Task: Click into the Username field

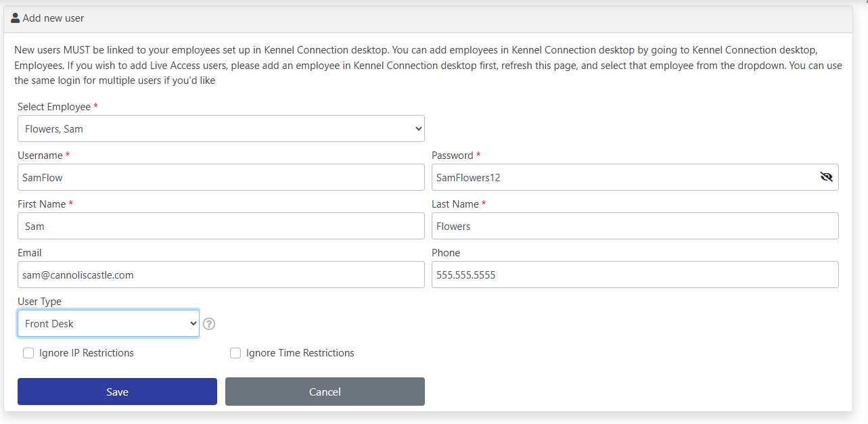Action: click(x=221, y=177)
